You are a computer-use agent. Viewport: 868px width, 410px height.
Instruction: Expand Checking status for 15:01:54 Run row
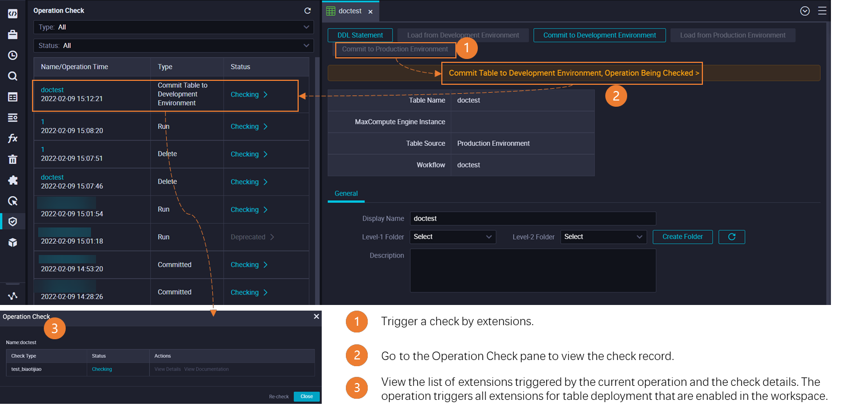pyautogui.click(x=249, y=210)
